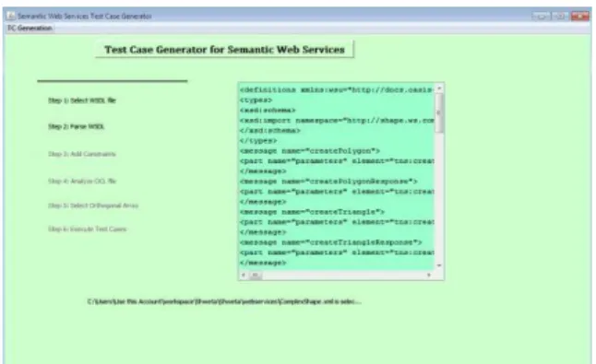Click the opening <types> line
Screen dimensions: 596x364
[256, 100]
